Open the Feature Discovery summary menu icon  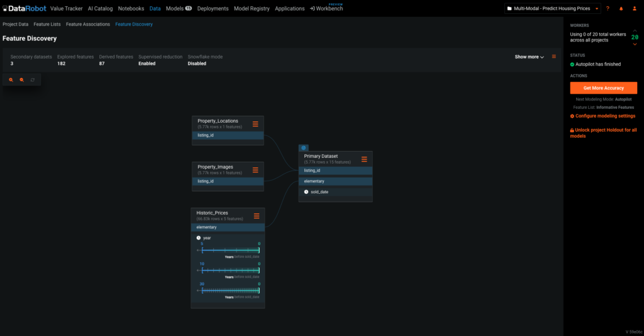click(554, 57)
